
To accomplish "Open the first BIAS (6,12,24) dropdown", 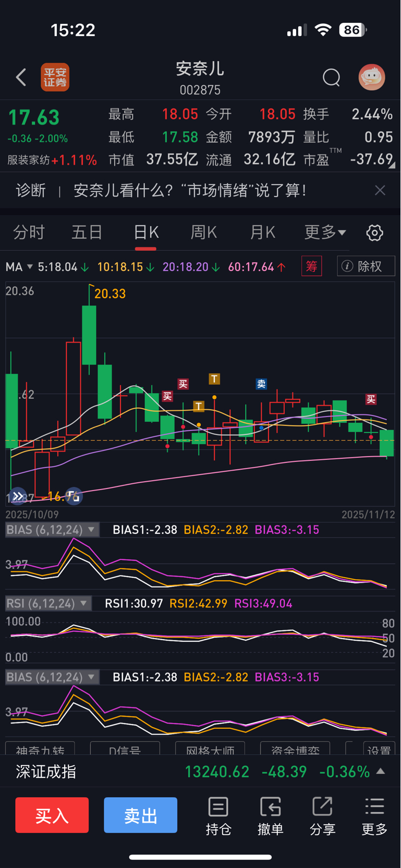I will click(x=51, y=530).
